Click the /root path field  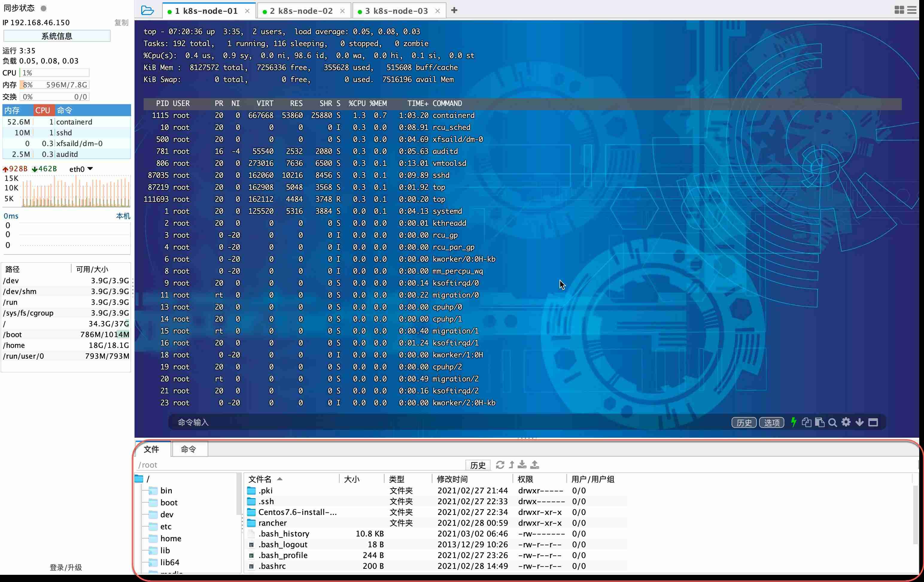point(300,465)
